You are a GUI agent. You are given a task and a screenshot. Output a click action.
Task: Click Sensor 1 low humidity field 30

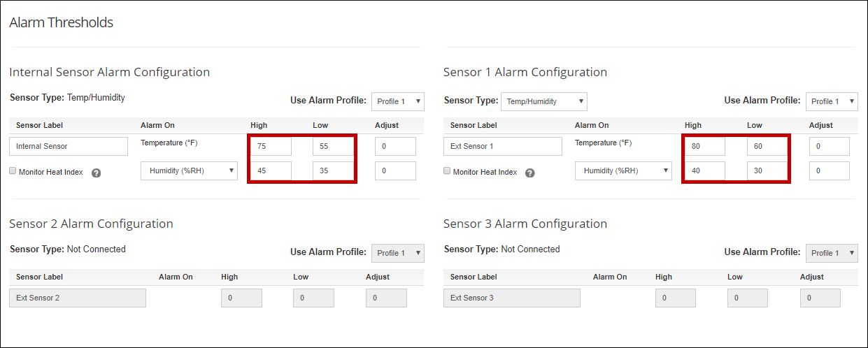point(767,171)
